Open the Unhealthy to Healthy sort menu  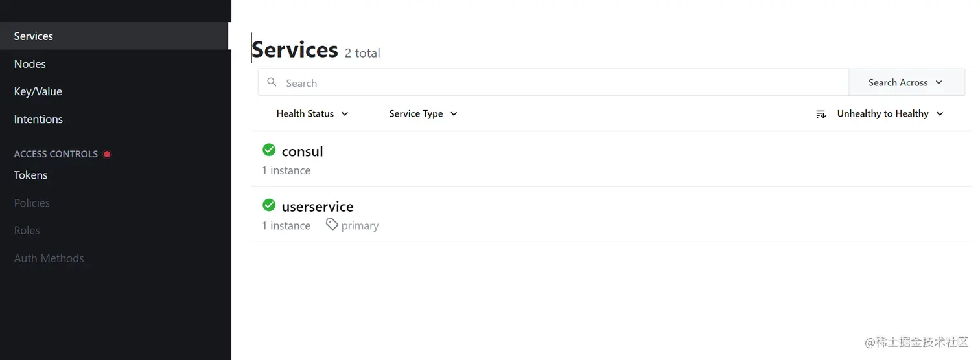click(889, 114)
